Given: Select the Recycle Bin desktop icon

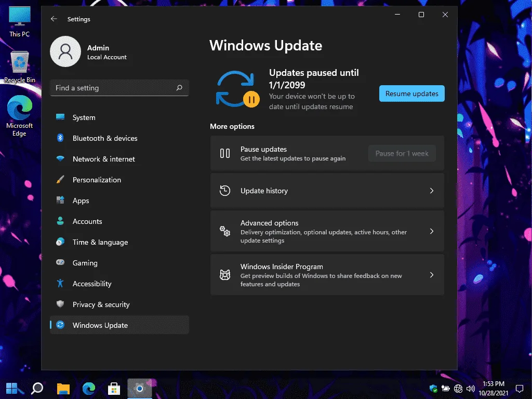Looking at the screenshot, I should [x=20, y=67].
